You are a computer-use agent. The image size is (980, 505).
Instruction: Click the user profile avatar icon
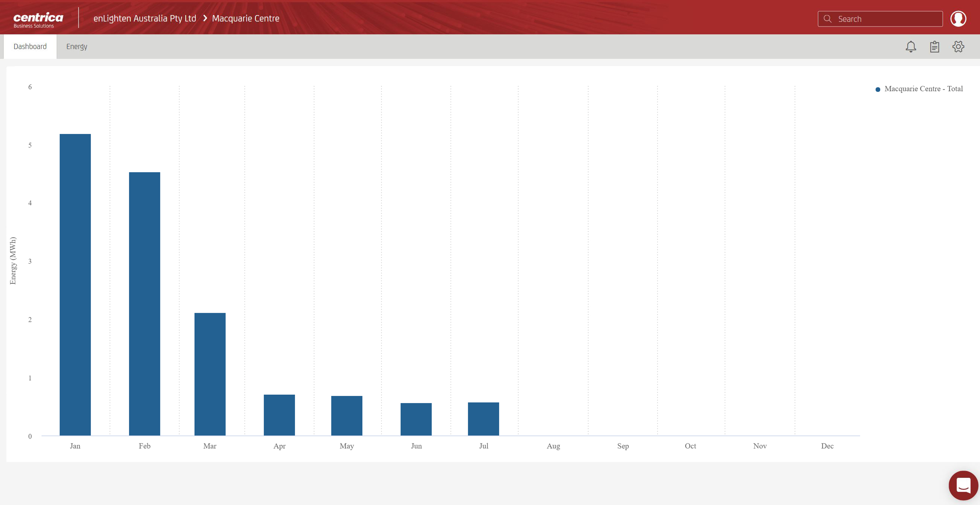[x=959, y=18]
